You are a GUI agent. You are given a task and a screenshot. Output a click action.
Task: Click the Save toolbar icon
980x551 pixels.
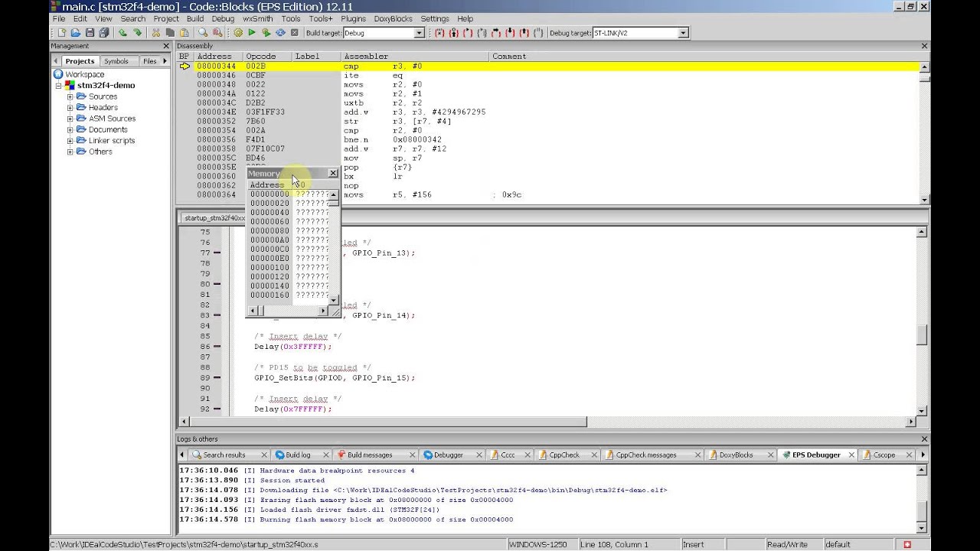tap(90, 33)
